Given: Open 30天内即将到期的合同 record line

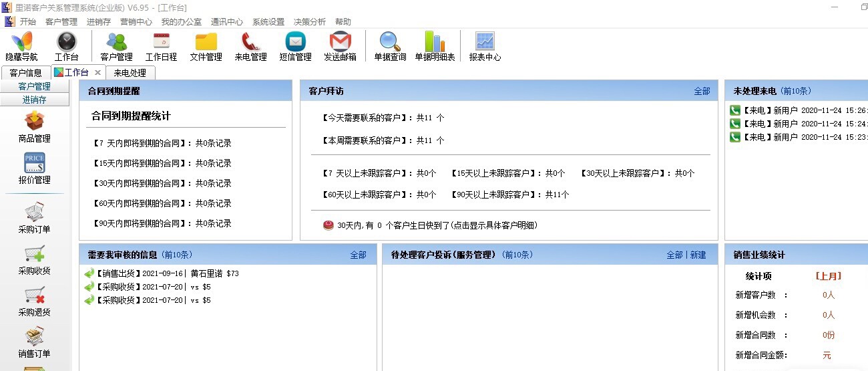Looking at the screenshot, I should (162, 183).
